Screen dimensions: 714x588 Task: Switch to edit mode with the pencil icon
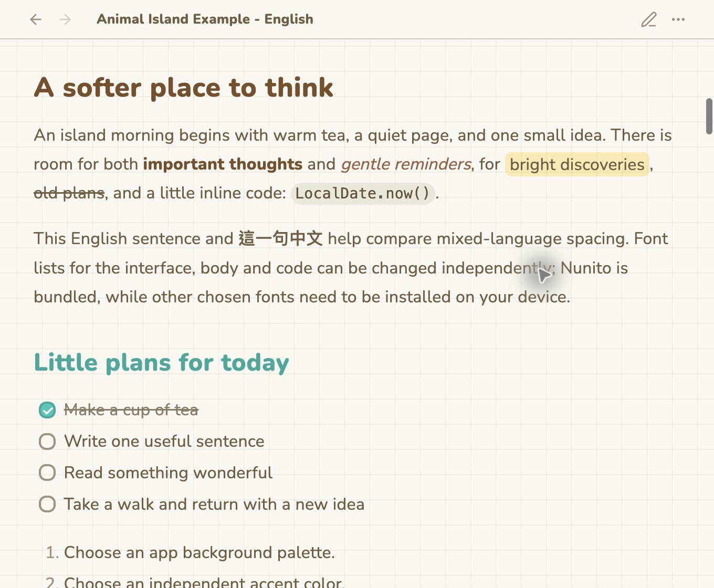pos(649,19)
